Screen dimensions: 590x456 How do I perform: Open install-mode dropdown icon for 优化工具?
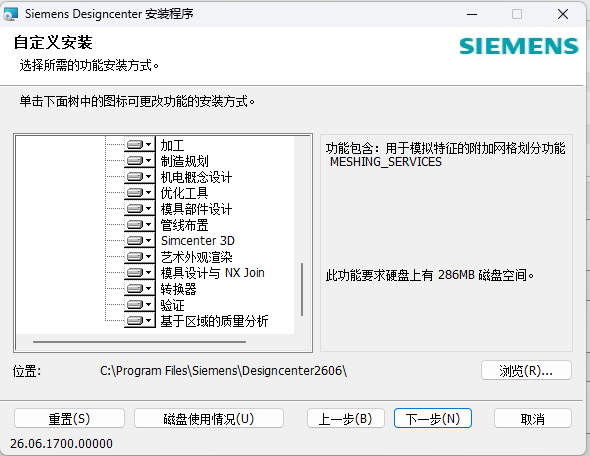[140, 193]
